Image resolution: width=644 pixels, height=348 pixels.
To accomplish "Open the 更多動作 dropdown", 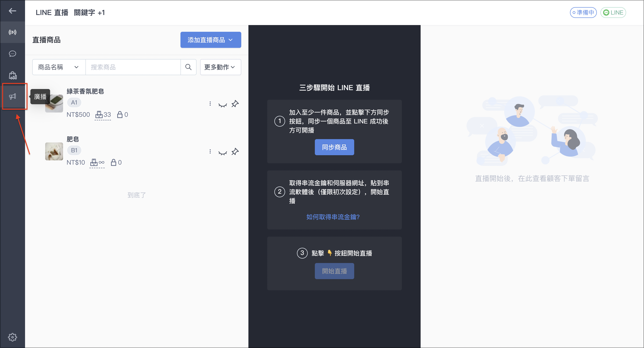I will tap(220, 67).
